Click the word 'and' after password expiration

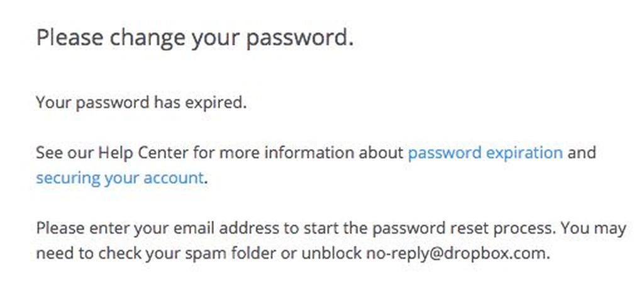tap(581, 153)
